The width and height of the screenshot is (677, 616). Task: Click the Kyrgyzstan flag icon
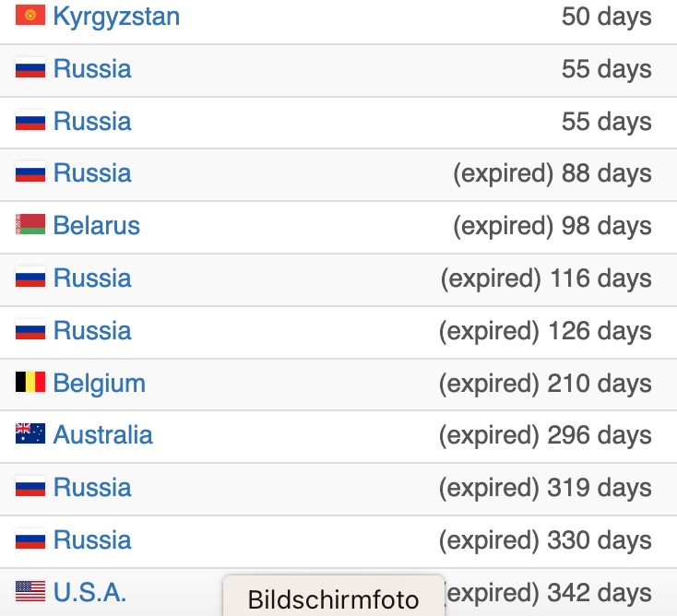pos(30,15)
